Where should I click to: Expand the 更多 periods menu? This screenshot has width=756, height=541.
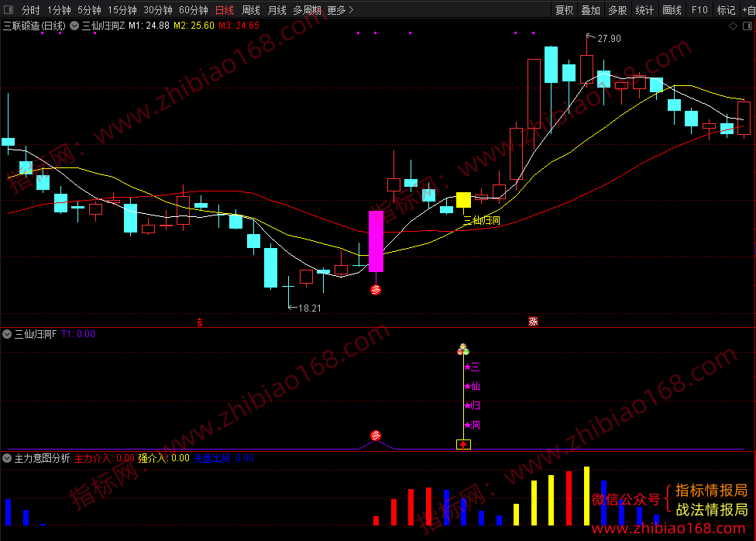[x=340, y=10]
